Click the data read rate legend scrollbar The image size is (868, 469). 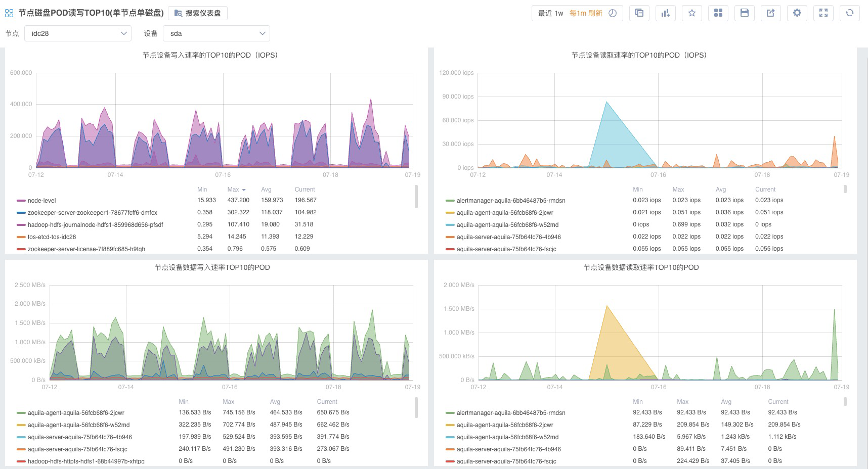845,401
